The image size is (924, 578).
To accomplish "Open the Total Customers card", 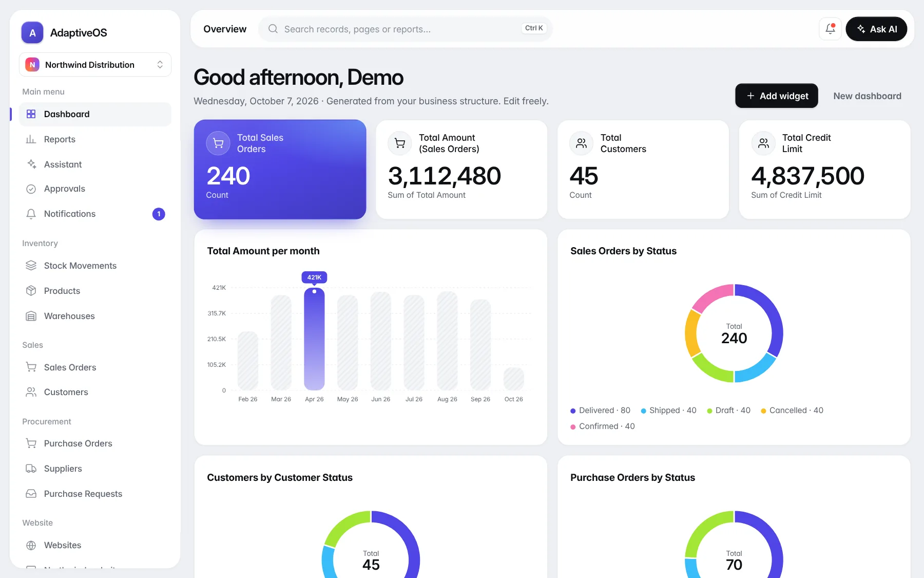I will [x=643, y=170].
